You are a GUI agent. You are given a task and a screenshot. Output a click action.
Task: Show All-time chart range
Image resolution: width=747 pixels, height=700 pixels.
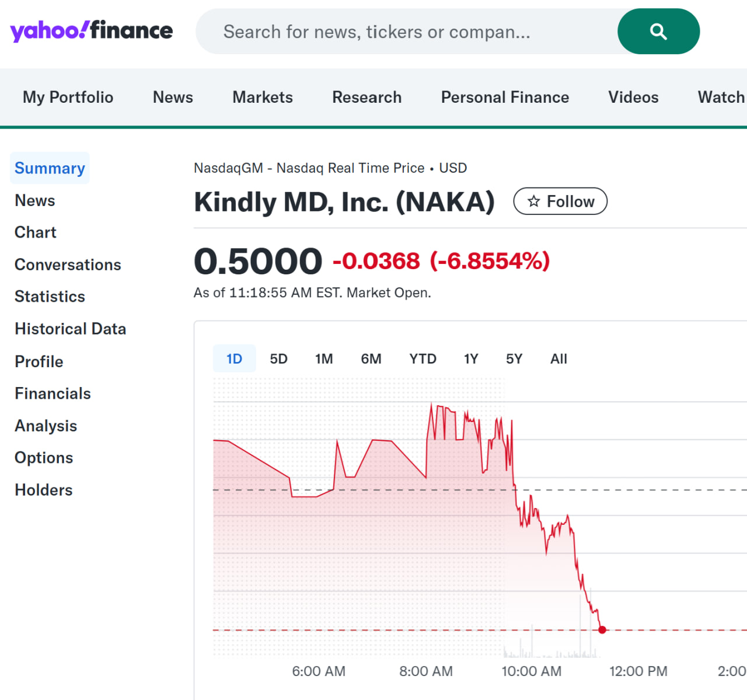coord(558,358)
